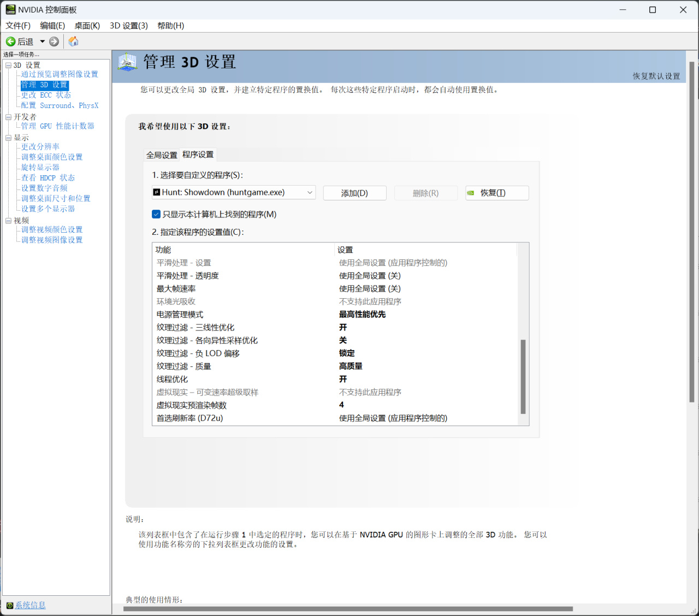This screenshot has width=699, height=616.
Task: Toggle 只显示本计算机上找到的程序 checkbox
Action: click(x=156, y=214)
